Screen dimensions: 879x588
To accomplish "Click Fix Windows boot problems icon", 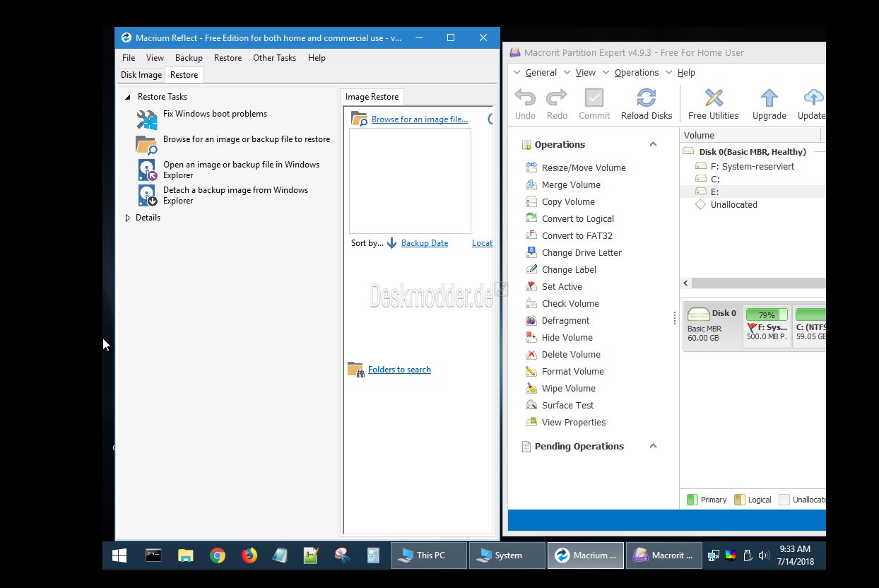I will point(147,119).
